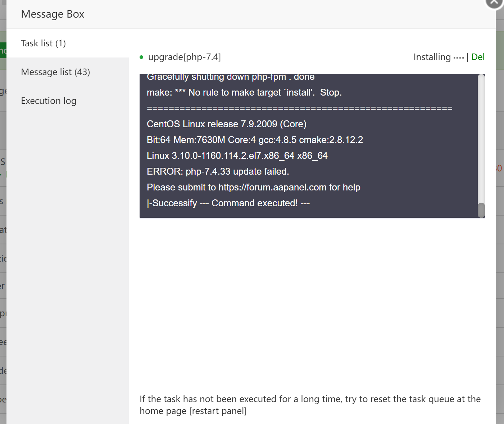The width and height of the screenshot is (504, 424).
Task: Click the 'Gracefully shutting down php-fpm' line
Action: pos(230,77)
